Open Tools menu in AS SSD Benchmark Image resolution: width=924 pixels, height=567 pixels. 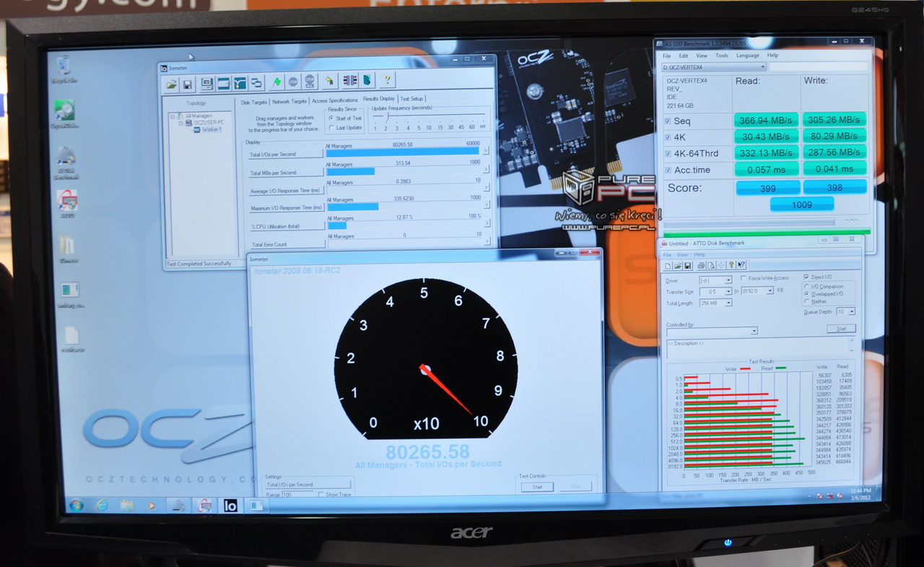point(722,56)
